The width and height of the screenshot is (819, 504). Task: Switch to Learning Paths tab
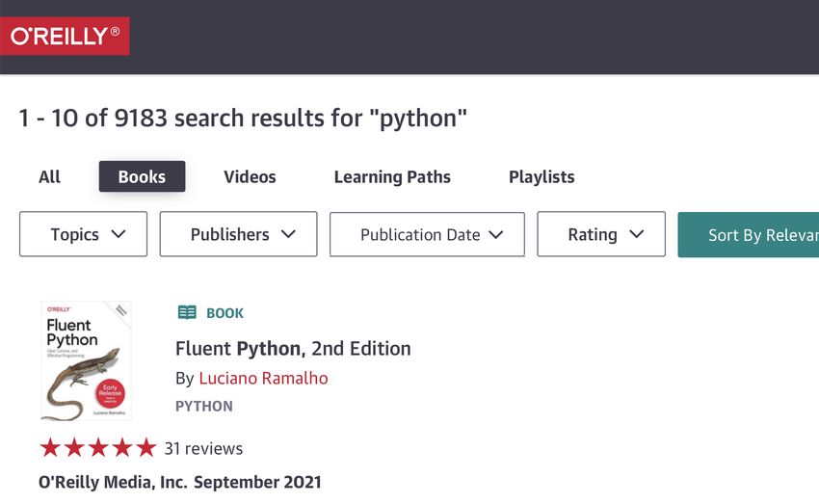(x=392, y=177)
